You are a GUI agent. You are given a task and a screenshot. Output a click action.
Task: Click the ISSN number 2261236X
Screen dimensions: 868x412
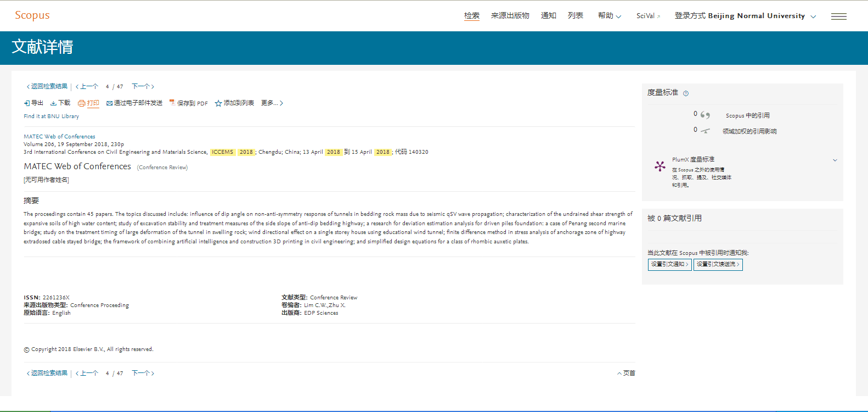click(x=56, y=298)
